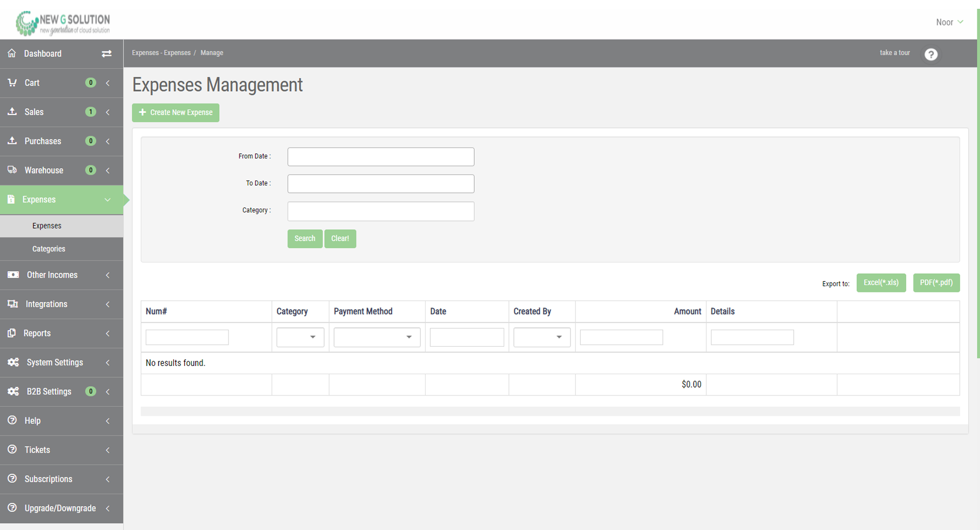Select Expenses in the sidebar submenu
The image size is (980, 530).
47,226
